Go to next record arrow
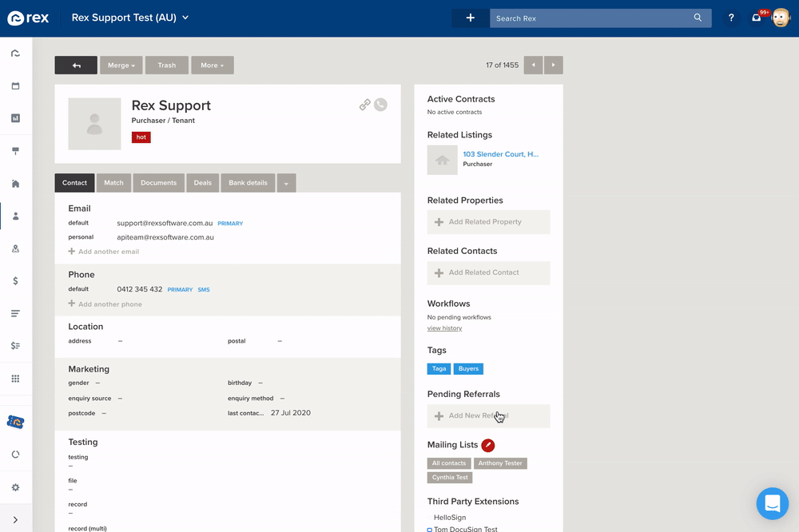799x532 pixels. point(554,66)
